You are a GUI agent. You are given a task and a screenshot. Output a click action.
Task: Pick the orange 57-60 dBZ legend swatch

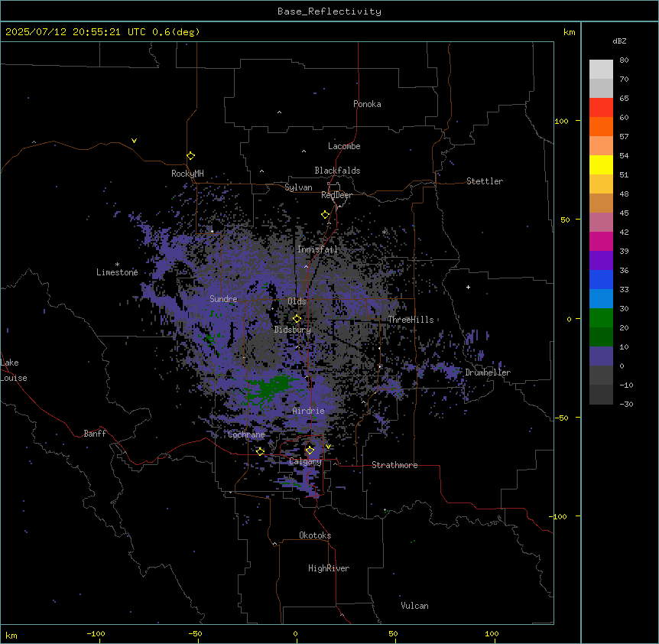[601, 126]
